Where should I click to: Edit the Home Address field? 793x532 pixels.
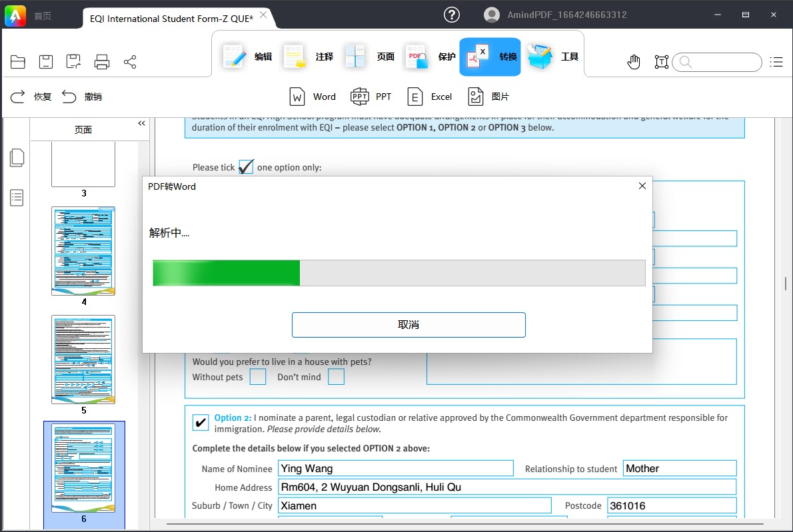(507, 487)
